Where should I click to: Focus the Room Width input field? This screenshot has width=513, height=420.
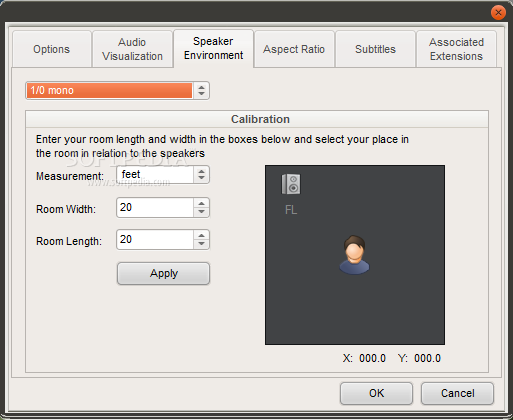(155, 207)
